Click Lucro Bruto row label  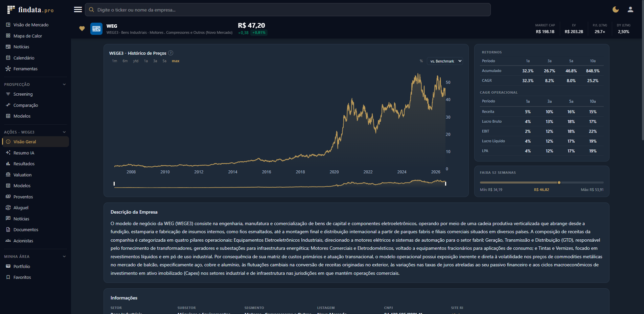pos(491,121)
